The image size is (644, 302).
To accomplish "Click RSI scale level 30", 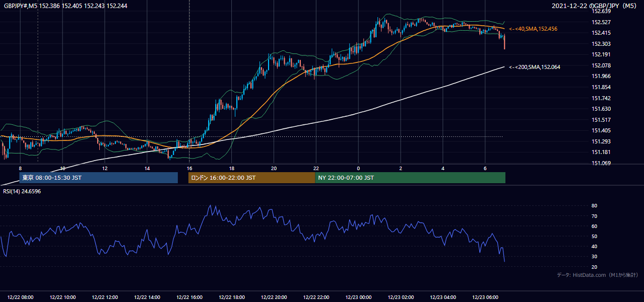I will [595, 256].
